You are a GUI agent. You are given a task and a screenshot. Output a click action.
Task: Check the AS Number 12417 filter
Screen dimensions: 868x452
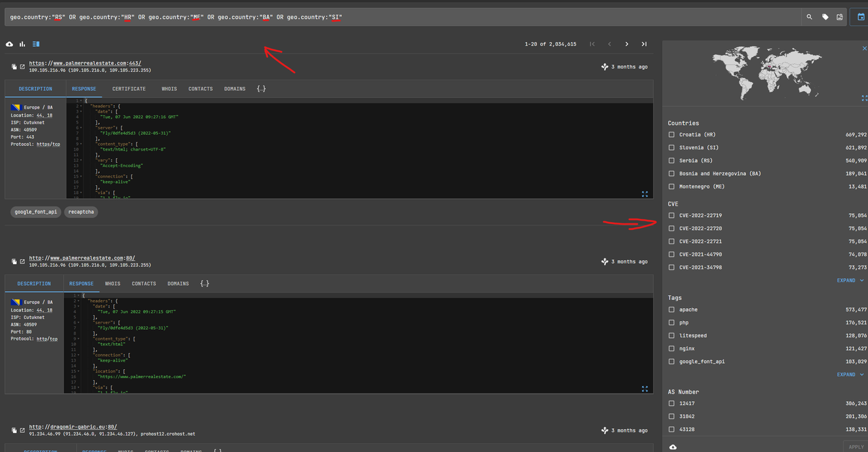point(671,403)
